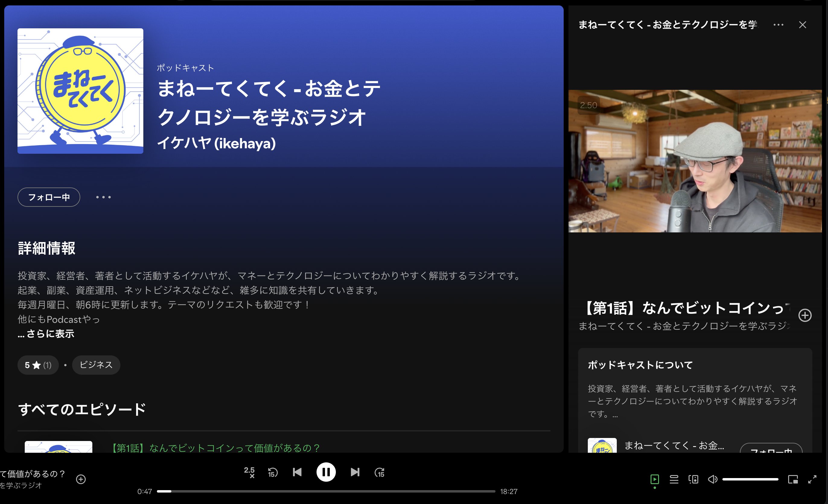The image size is (828, 504).
Task: Open podcast more options under the header
Action: click(x=103, y=197)
